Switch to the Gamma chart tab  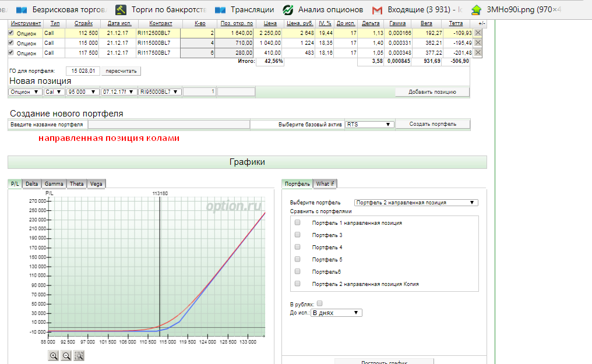pos(54,183)
